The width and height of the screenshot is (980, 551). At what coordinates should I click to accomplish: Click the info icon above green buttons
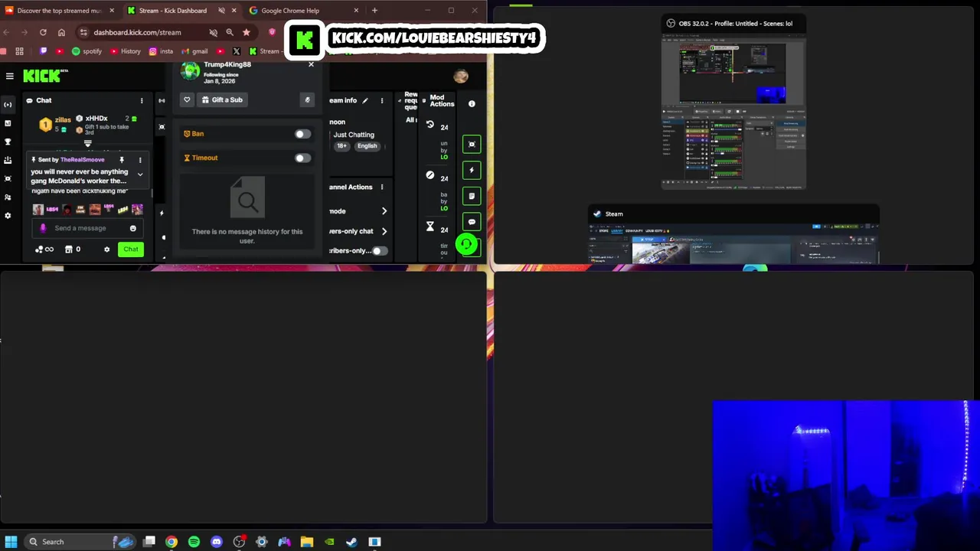(472, 104)
